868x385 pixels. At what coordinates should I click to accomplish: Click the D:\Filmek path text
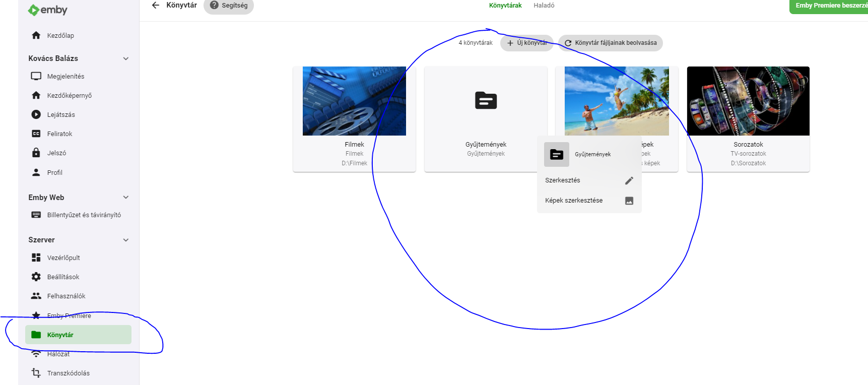[354, 163]
